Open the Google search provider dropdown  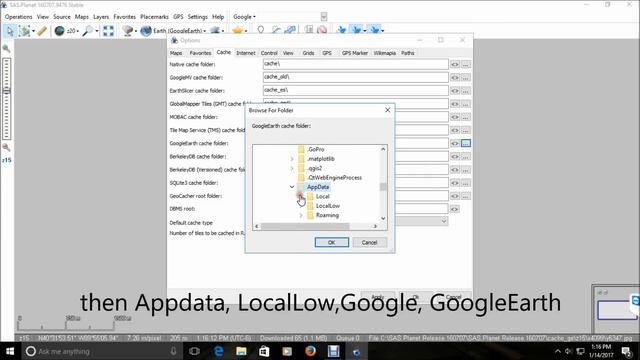coord(244,17)
